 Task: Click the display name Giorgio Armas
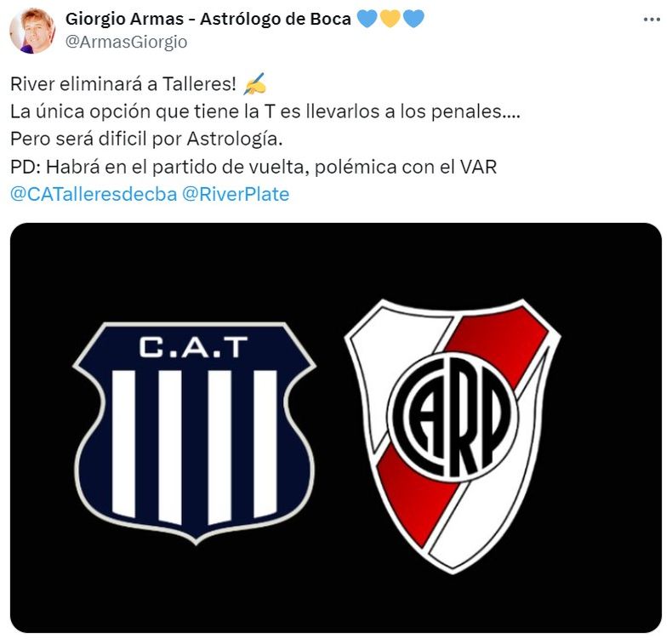[x=125, y=19]
